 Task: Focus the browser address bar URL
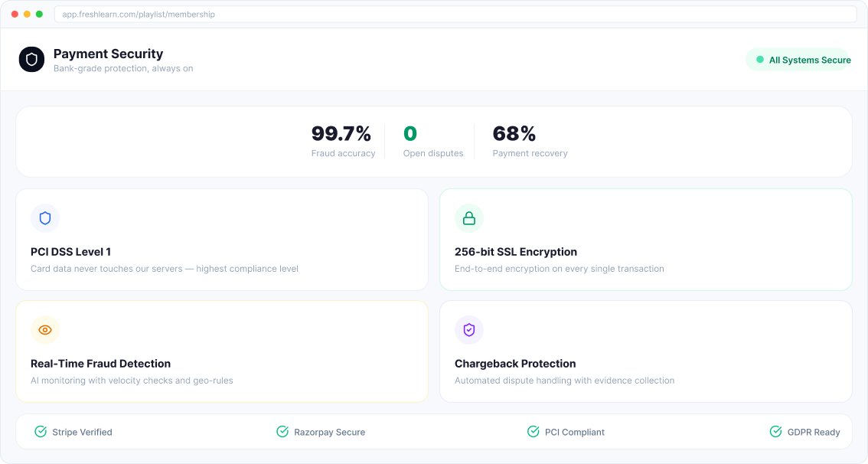click(x=455, y=15)
